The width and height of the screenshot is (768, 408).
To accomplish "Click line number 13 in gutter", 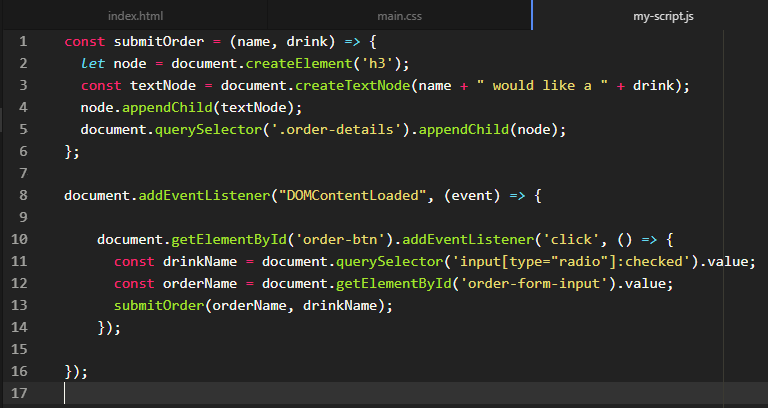I will [19, 305].
